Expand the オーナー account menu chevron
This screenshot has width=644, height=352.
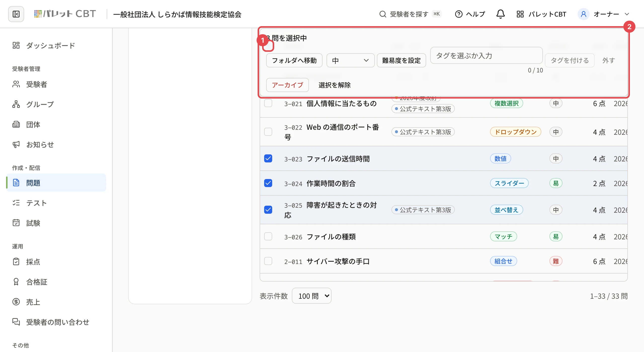627,14
